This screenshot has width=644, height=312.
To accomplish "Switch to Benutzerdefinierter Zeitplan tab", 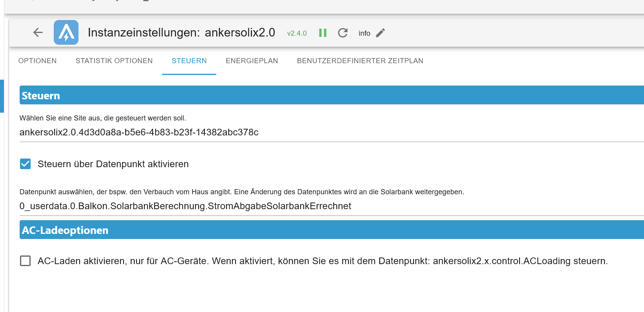I will click(360, 61).
